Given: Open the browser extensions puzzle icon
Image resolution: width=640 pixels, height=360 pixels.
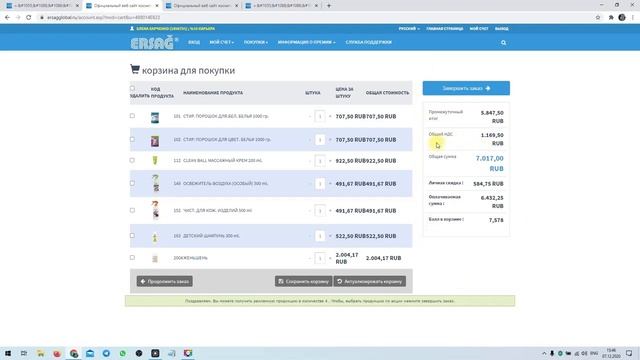Looking at the screenshot, I should 611,18.
